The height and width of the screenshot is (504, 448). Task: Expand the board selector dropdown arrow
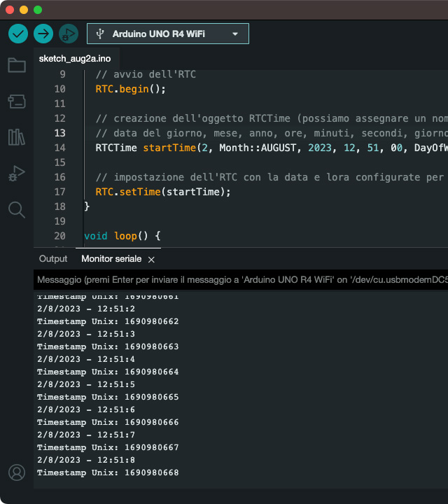click(x=235, y=34)
